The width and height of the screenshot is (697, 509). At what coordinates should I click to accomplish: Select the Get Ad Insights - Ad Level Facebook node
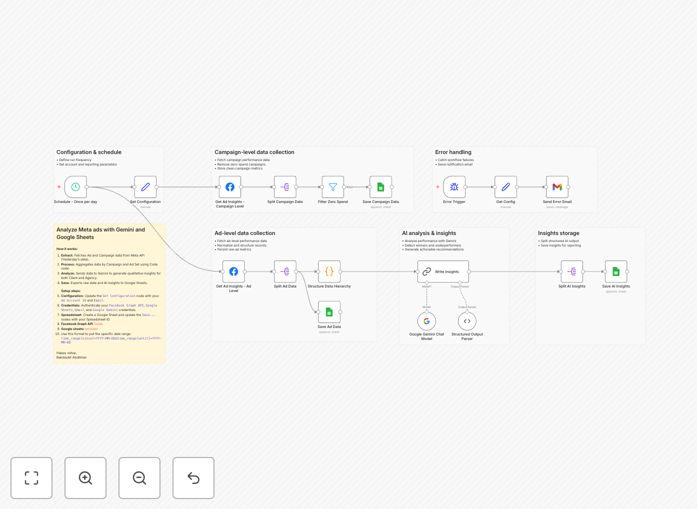(x=233, y=272)
